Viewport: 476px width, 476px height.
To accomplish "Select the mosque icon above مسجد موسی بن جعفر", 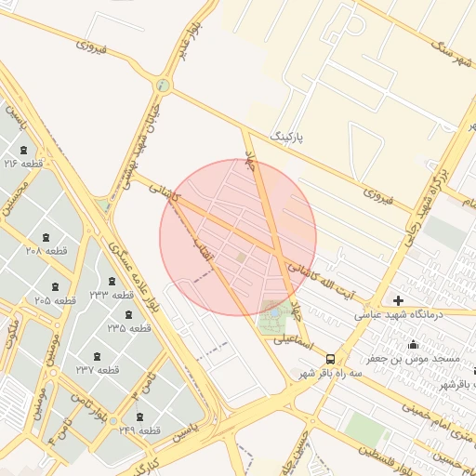I will point(413,345).
